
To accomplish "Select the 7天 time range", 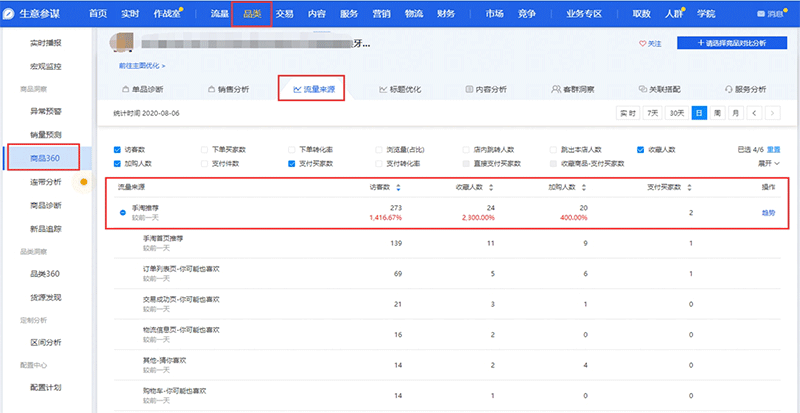I will point(653,113).
